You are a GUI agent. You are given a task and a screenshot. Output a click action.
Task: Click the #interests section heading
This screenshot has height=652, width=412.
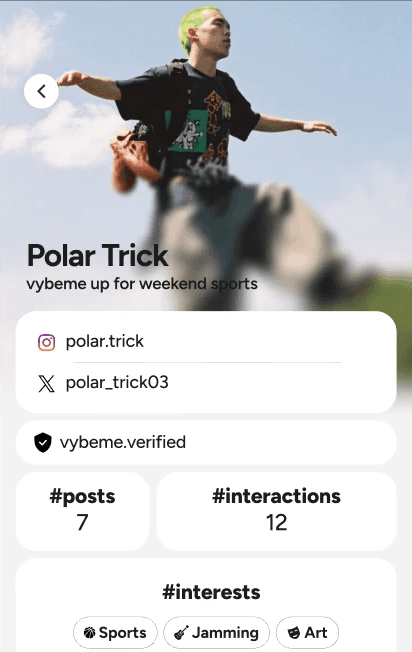211,592
